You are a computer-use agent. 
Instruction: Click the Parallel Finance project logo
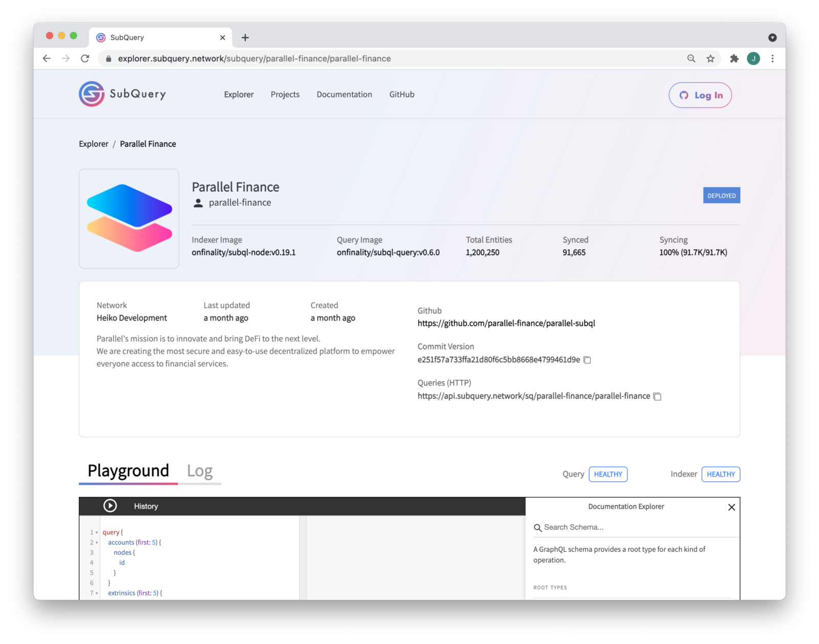point(129,218)
